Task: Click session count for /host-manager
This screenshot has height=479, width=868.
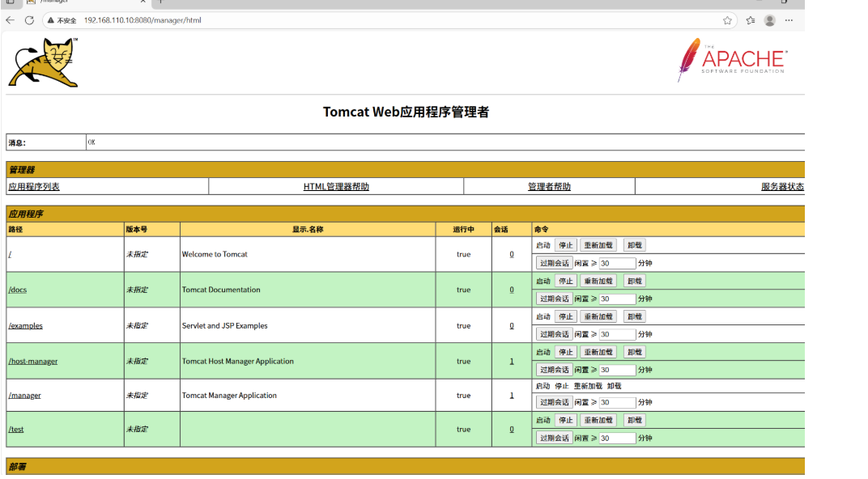Action: click(x=512, y=361)
